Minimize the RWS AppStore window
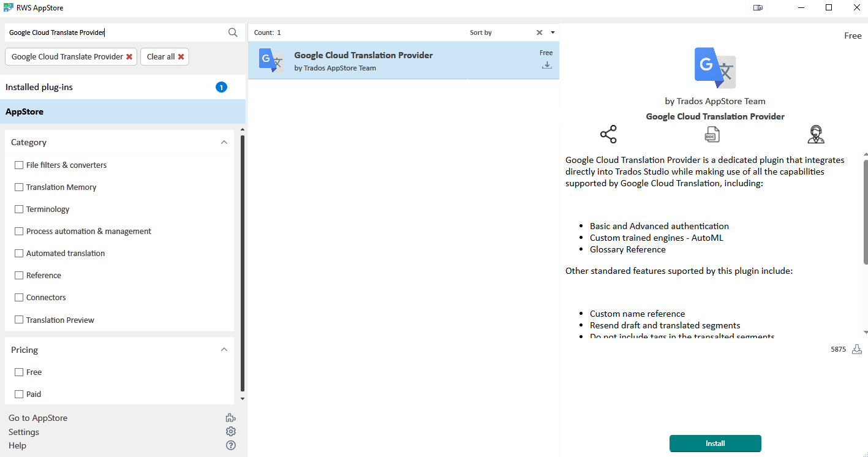The image size is (868, 457). pos(801,8)
